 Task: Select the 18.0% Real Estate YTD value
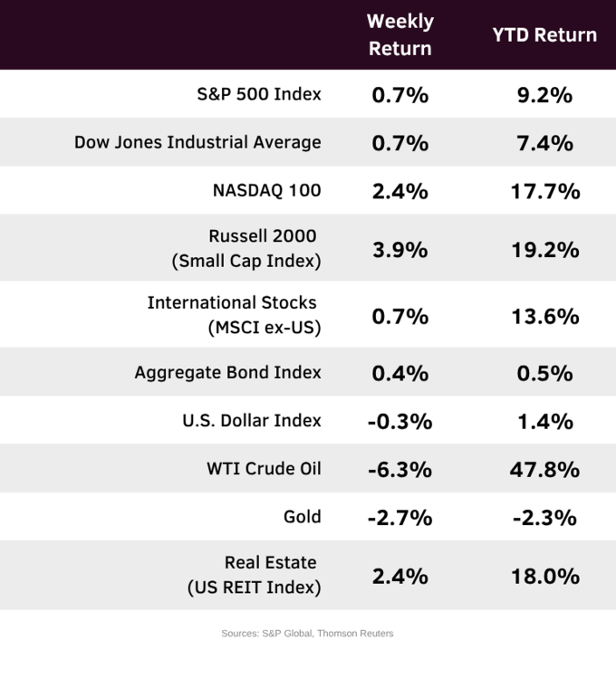tap(545, 577)
